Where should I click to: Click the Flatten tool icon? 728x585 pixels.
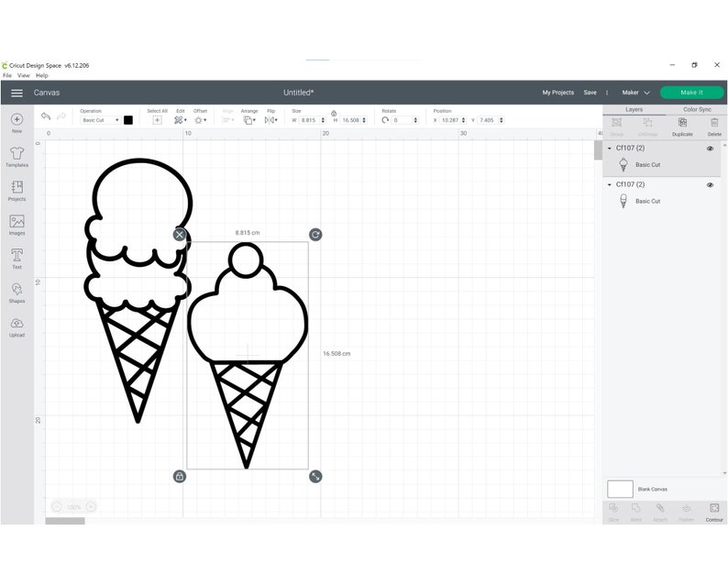686,508
